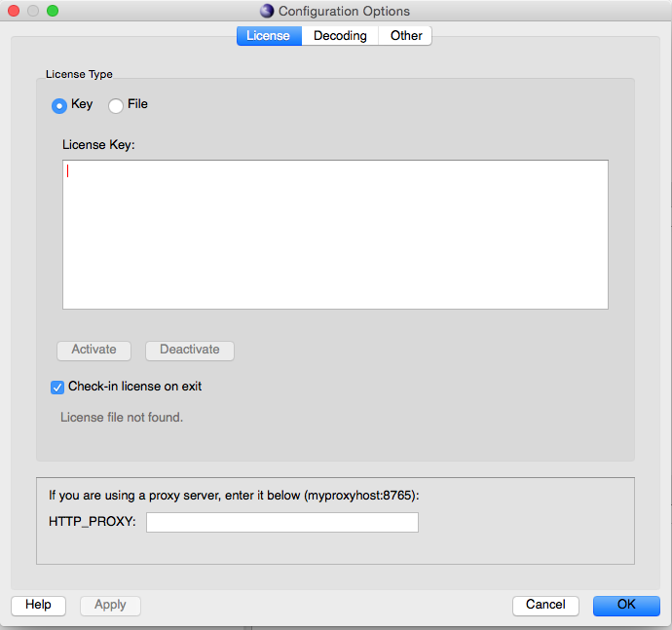The image size is (672, 630).
Task: Uncheck Check-in license on exit
Action: click(57, 387)
